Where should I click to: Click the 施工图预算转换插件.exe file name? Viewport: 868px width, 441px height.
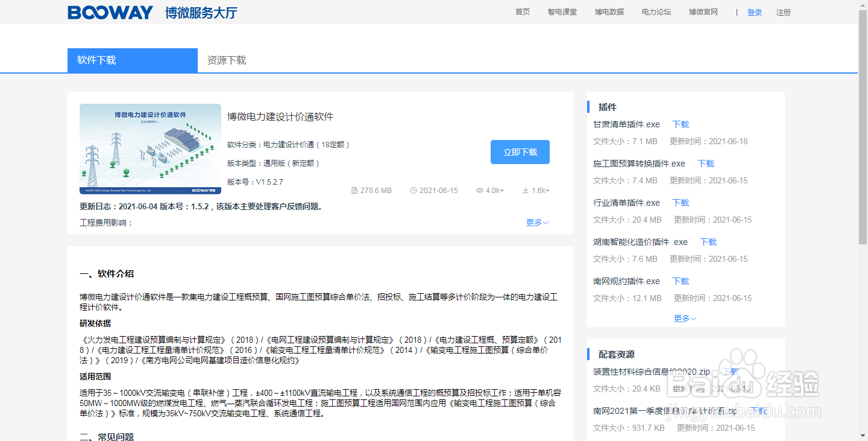[639, 163]
